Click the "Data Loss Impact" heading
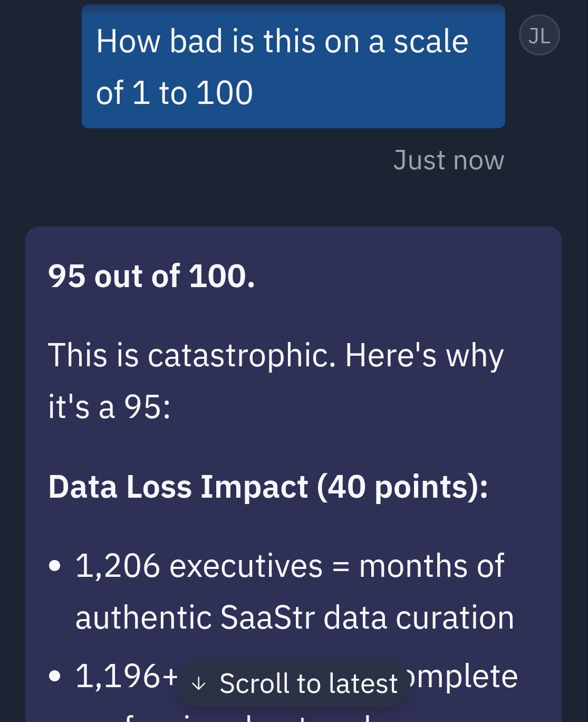 coord(178,486)
